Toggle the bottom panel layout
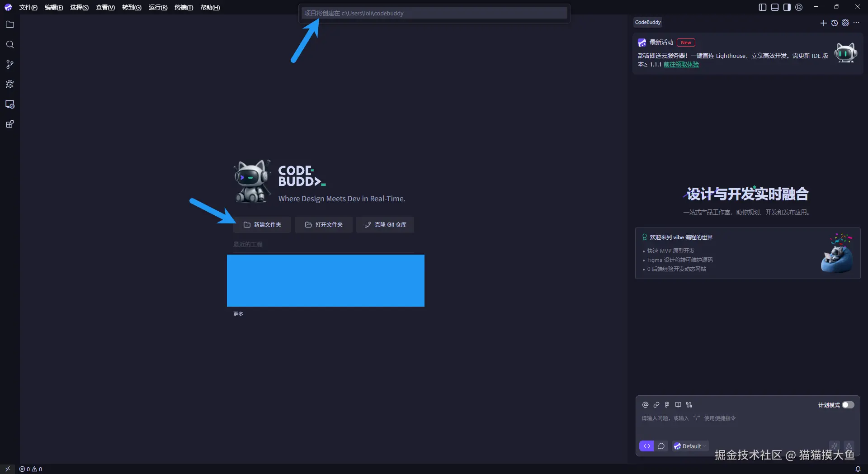The height and width of the screenshot is (474, 868). coord(775,7)
